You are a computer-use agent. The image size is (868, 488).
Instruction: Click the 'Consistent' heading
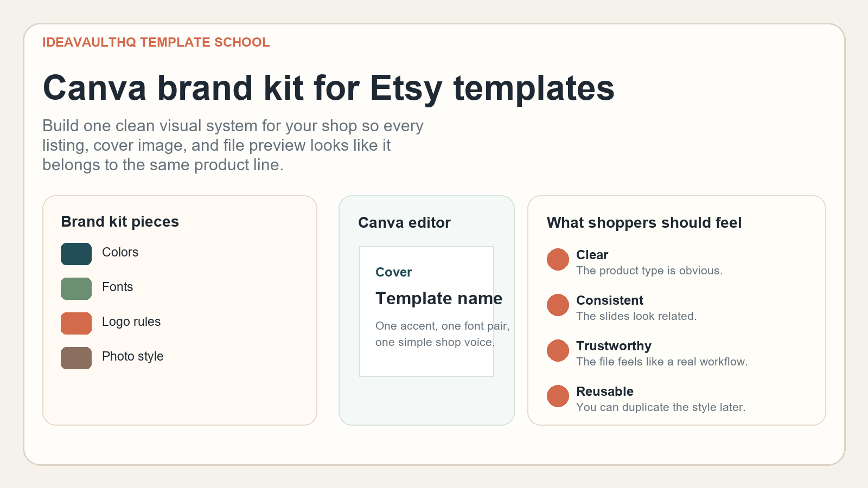tap(610, 300)
